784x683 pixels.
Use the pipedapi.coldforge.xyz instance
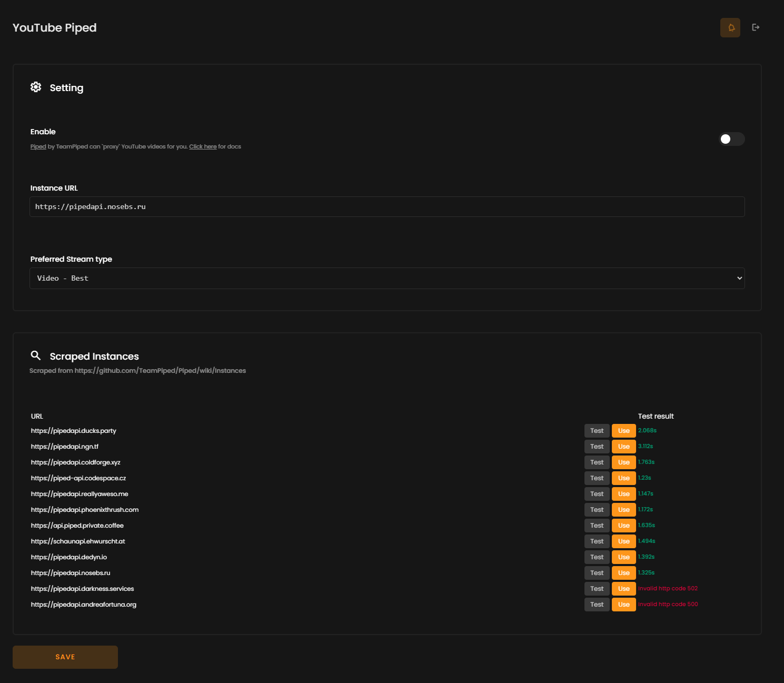coord(624,462)
